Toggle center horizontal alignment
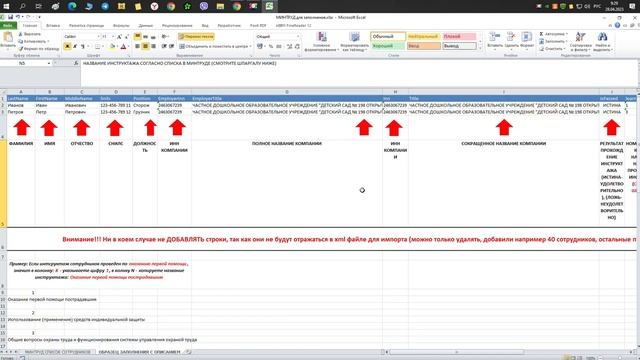Viewport: 640px width, 360px height. [x=145, y=47]
